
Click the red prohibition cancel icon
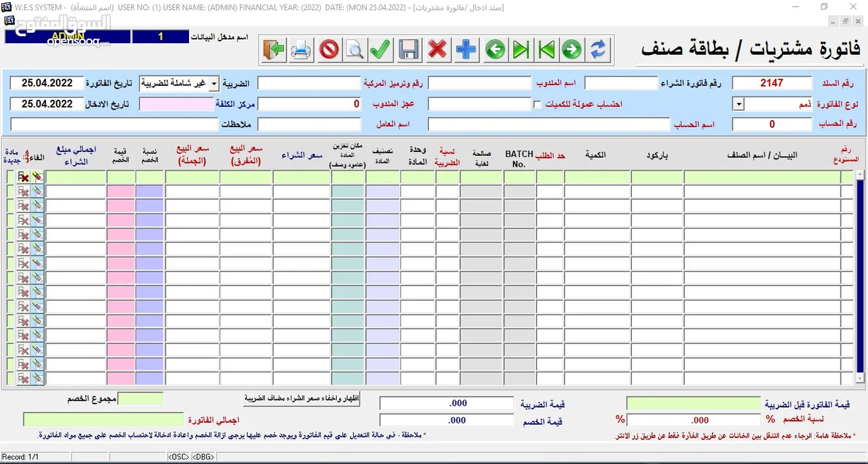pyautogui.click(x=329, y=50)
